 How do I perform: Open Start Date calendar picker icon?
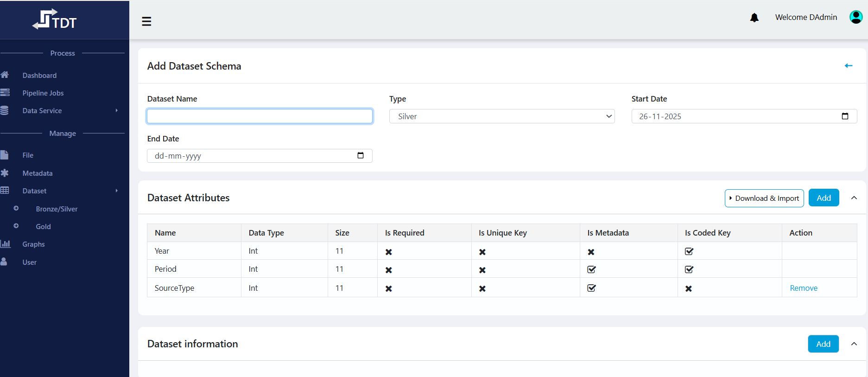pos(845,116)
